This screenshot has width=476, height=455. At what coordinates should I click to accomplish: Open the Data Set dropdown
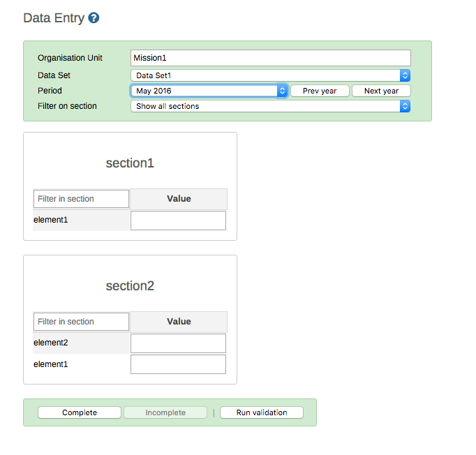point(270,75)
